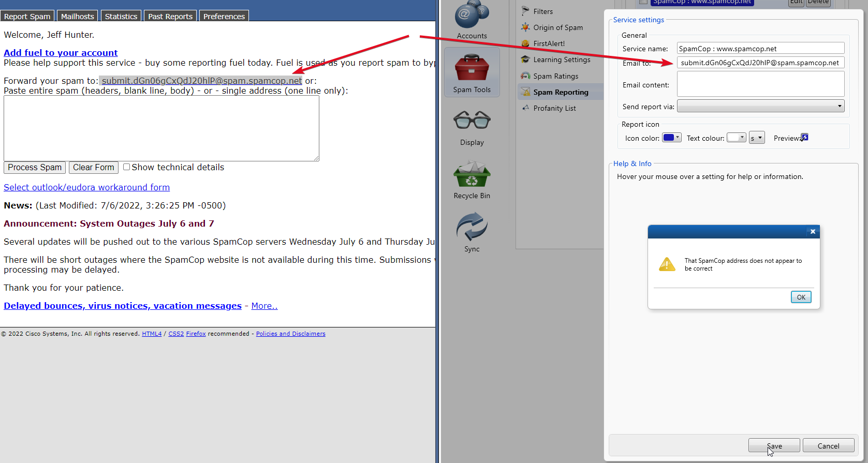Click the 'Announcement: System Outages July 6 and 7' heading

click(109, 223)
